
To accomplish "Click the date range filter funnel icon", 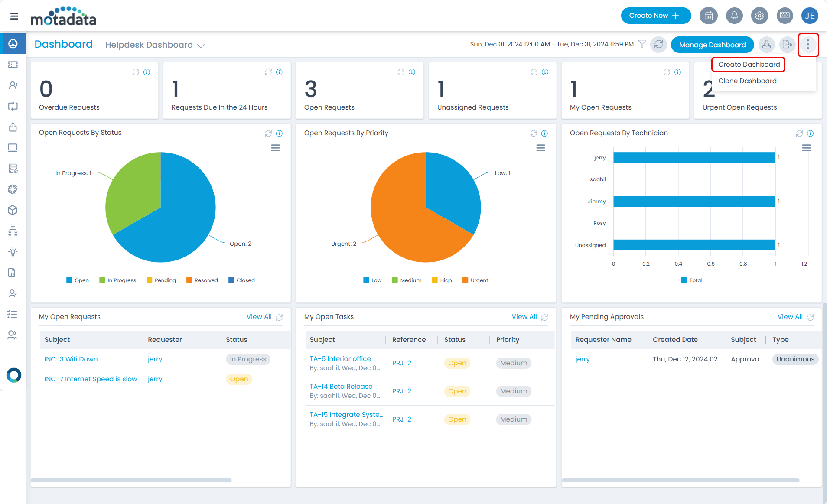I will click(x=642, y=44).
